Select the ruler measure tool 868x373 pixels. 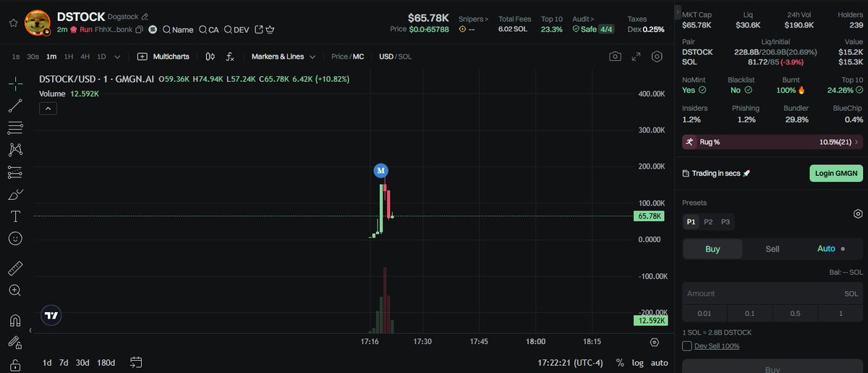click(x=15, y=269)
